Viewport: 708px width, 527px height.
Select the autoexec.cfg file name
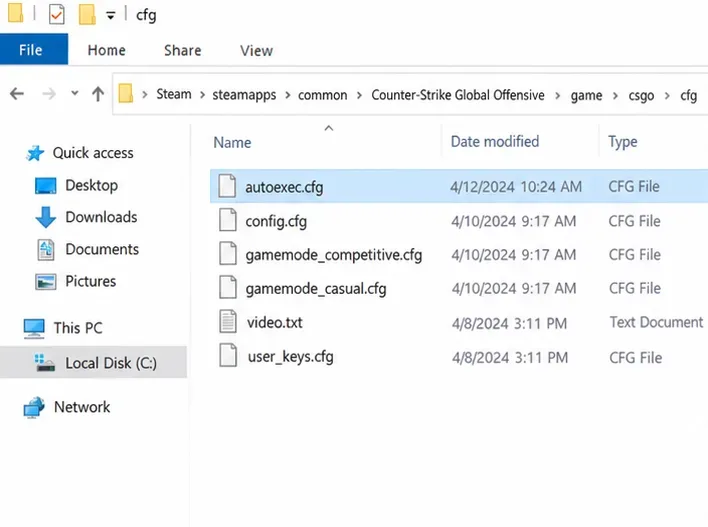(x=284, y=187)
